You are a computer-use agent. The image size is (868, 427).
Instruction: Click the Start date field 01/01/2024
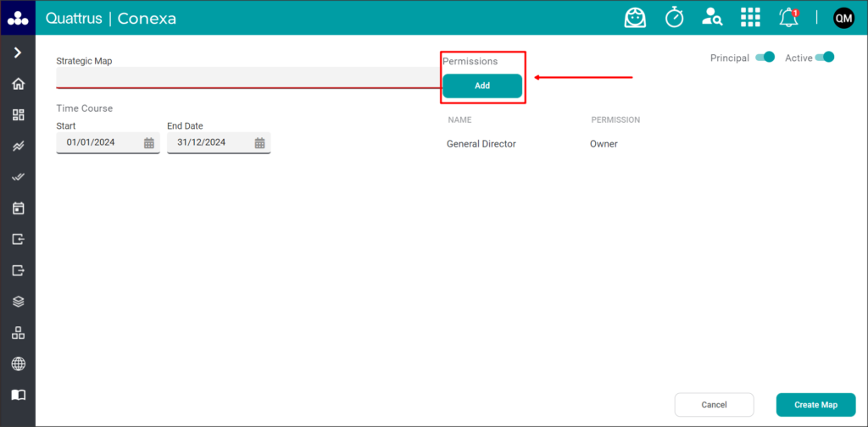point(108,142)
